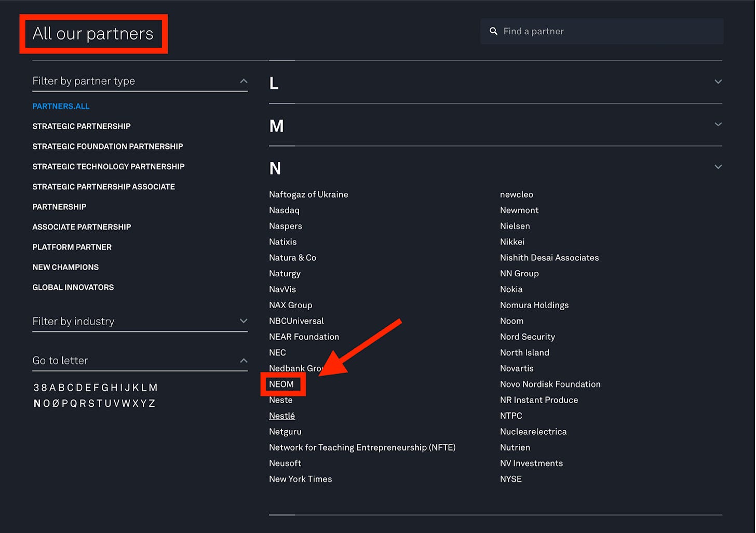Open the Nucleareléctrica partner link

coord(533,432)
